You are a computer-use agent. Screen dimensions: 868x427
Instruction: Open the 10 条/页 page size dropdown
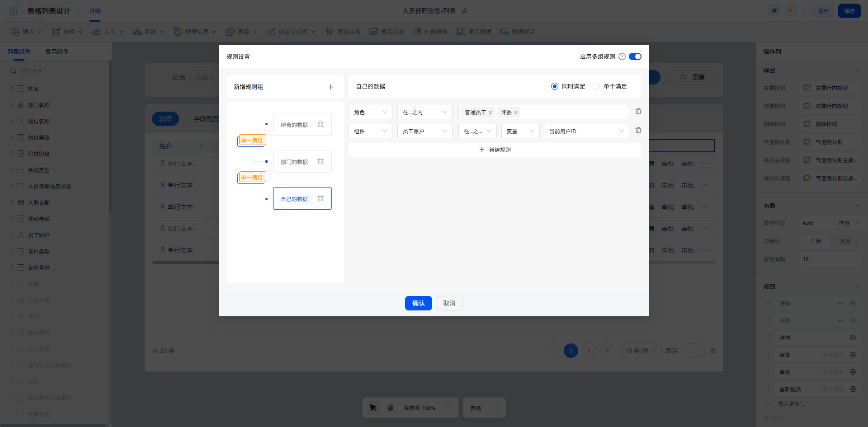point(641,351)
